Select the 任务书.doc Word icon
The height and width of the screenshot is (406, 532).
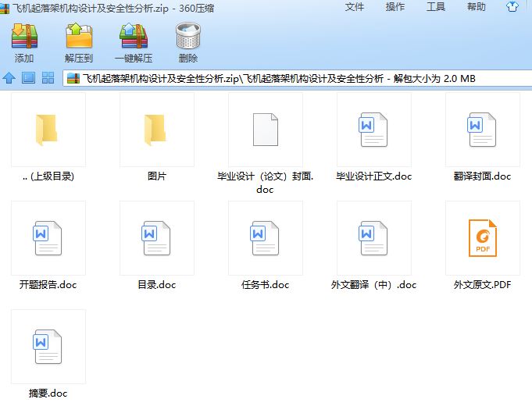(x=265, y=238)
